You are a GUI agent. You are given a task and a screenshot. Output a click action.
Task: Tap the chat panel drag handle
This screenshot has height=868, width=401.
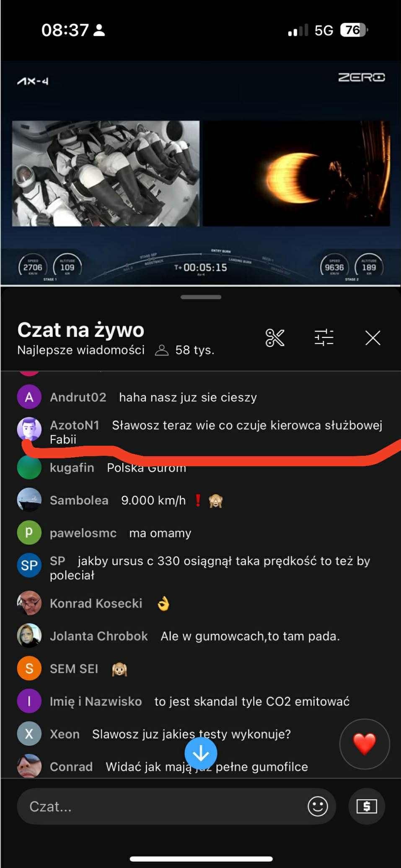point(201,297)
